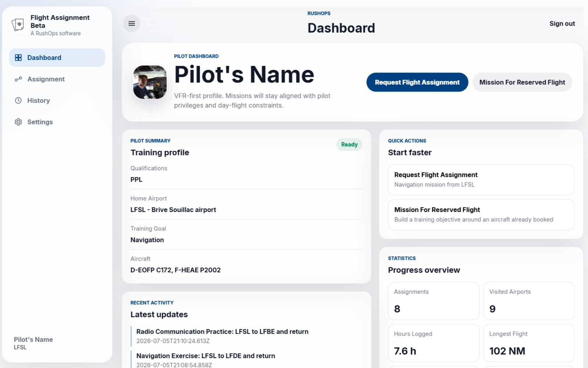Open the History menu item
Screen dimensions: 588x368
click(x=57, y=100)
